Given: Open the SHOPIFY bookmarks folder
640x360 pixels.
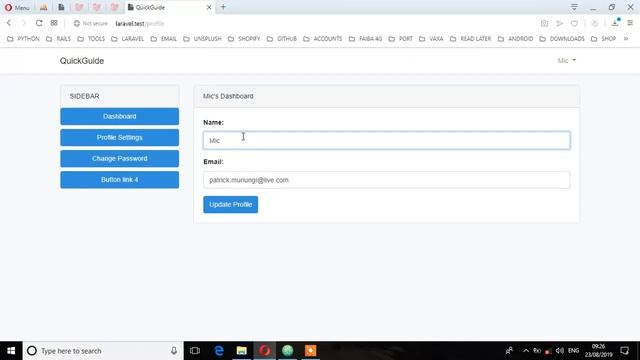Looking at the screenshot, I should click(244, 39).
